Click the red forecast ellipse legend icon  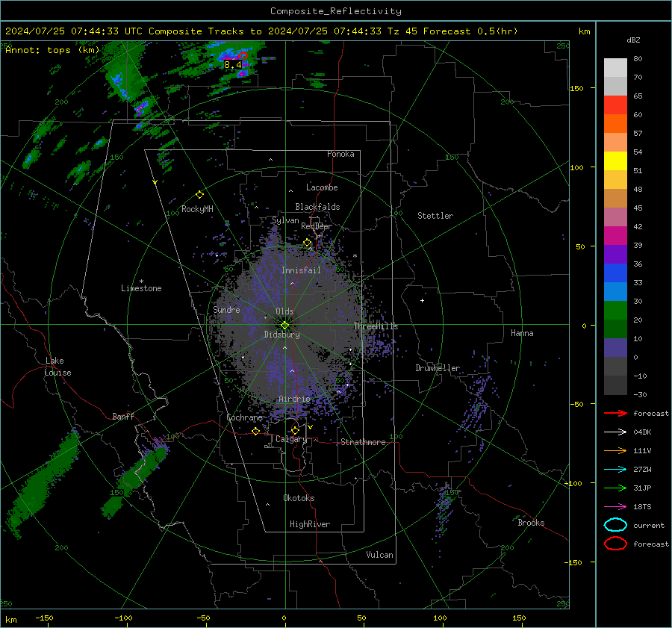tap(615, 544)
